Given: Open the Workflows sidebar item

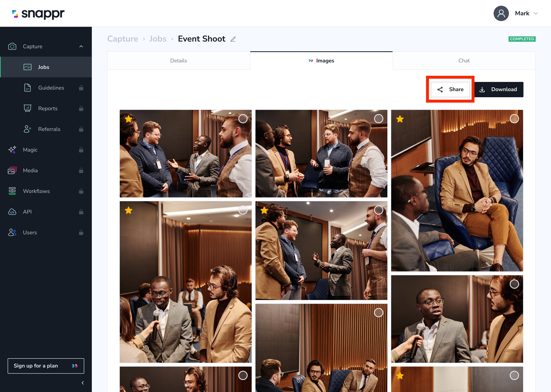Looking at the screenshot, I should [x=46, y=191].
